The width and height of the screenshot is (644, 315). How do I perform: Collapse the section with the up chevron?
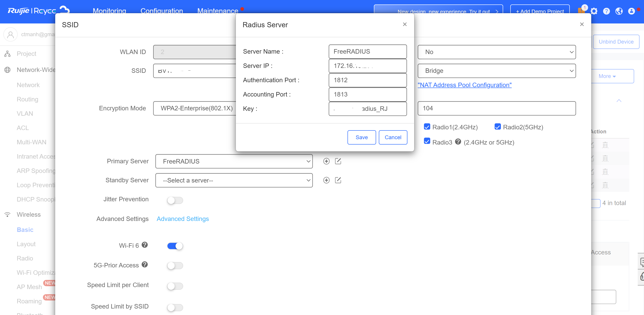[619, 101]
